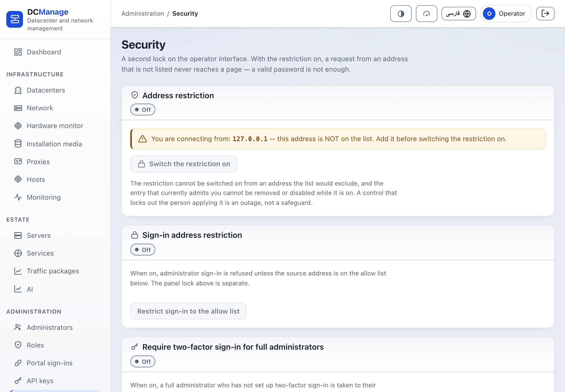The height and width of the screenshot is (392, 565).
Task: Click the gauge icon in the top bar
Action: pos(426,14)
